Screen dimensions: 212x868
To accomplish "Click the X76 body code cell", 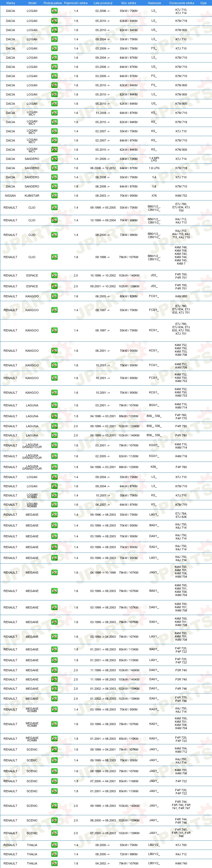I will point(154,196).
